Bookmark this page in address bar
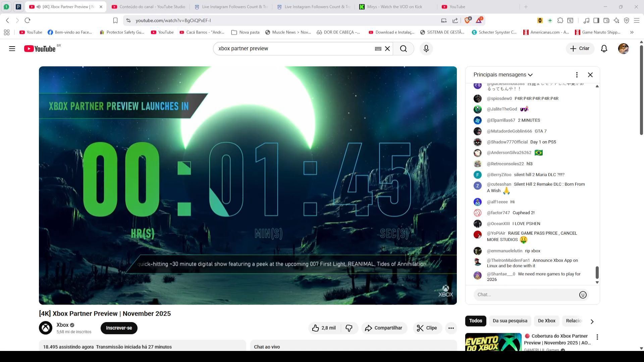 coord(115,20)
